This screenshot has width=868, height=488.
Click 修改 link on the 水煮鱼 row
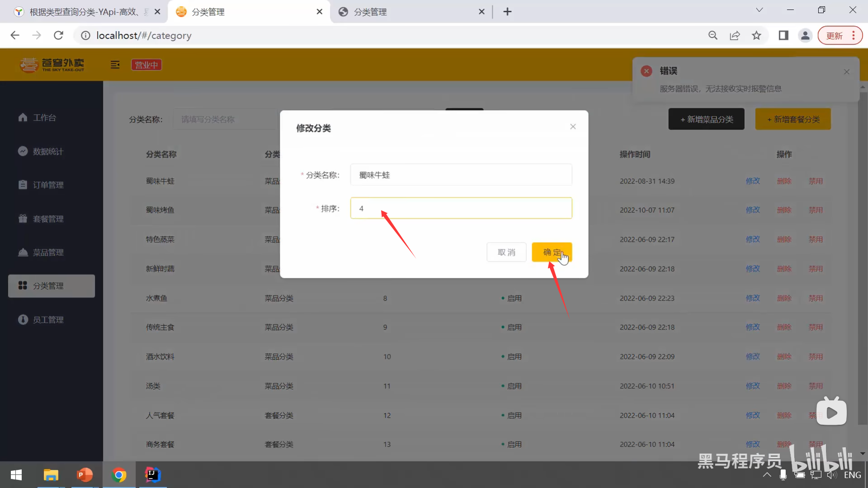753,298
